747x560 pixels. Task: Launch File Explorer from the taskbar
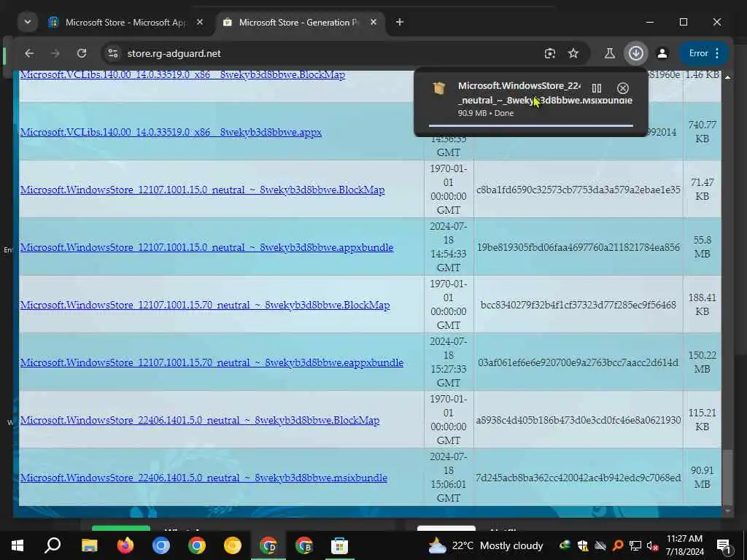[89, 545]
